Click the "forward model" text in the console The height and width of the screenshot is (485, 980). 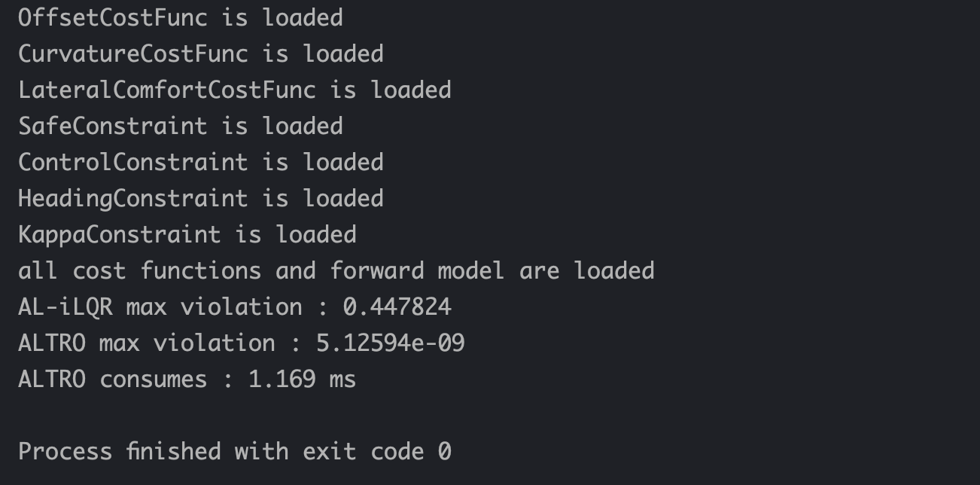tap(417, 270)
